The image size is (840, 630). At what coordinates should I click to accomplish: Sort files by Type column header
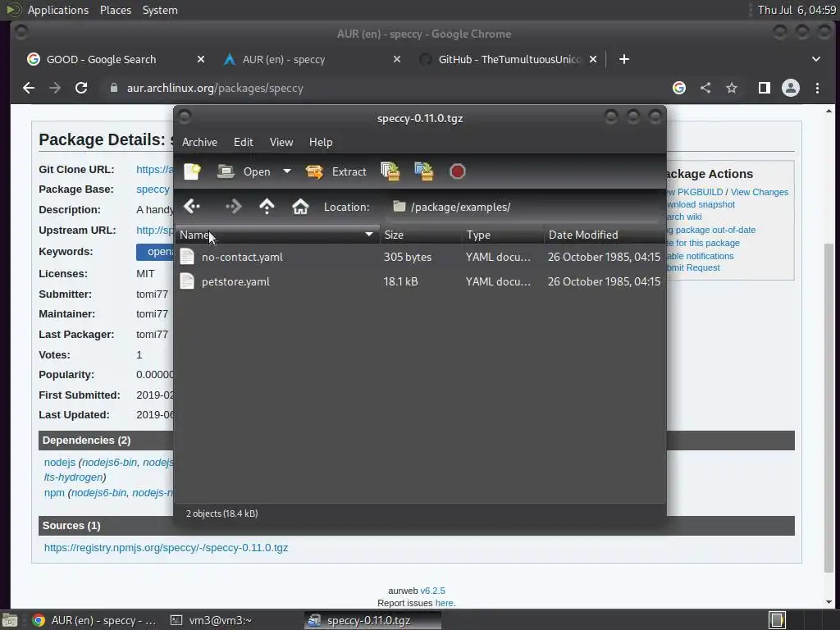click(503, 235)
